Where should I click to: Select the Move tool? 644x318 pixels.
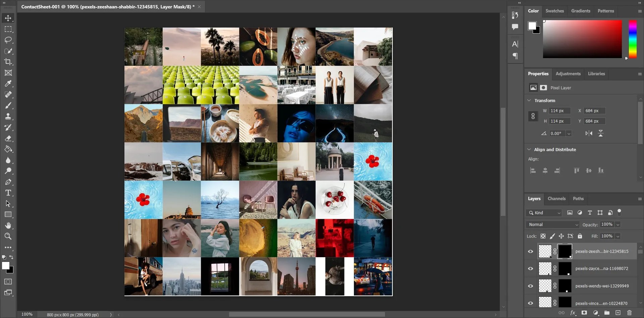pyautogui.click(x=8, y=18)
